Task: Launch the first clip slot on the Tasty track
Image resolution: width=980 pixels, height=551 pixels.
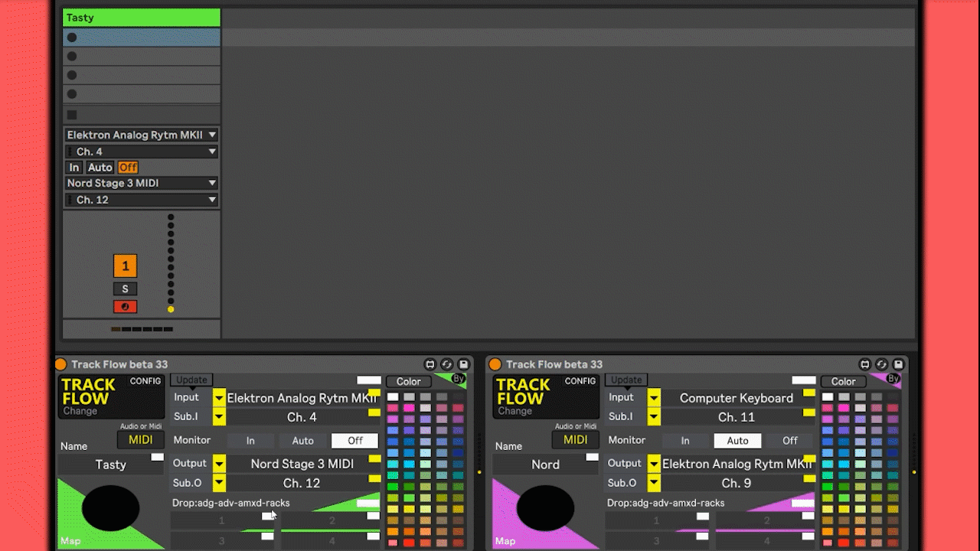Action: [72, 37]
